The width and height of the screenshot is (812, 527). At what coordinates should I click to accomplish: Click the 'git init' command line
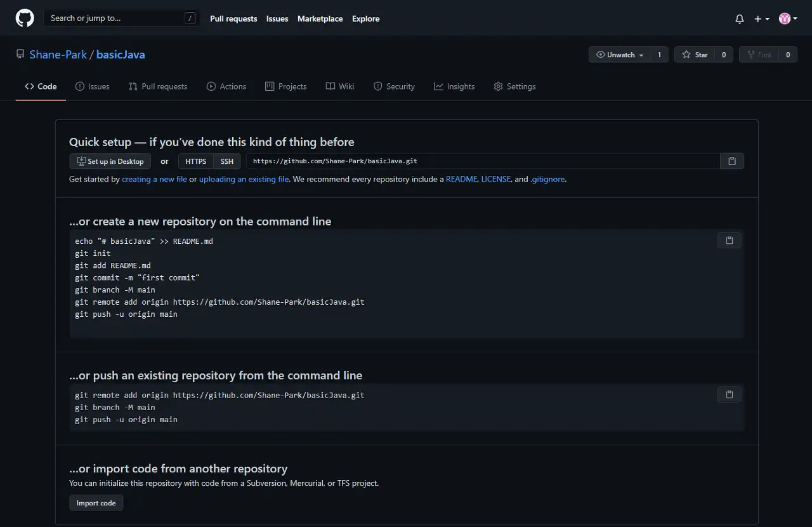[93, 253]
